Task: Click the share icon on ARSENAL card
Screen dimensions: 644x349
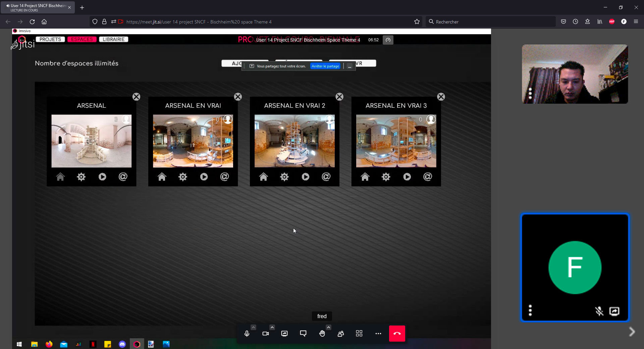Action: tap(123, 177)
